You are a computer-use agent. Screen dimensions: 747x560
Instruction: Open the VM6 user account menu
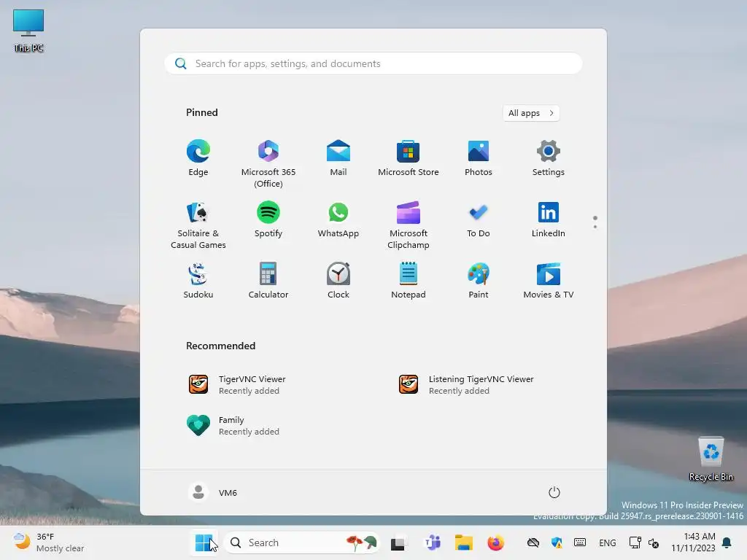[212, 492]
